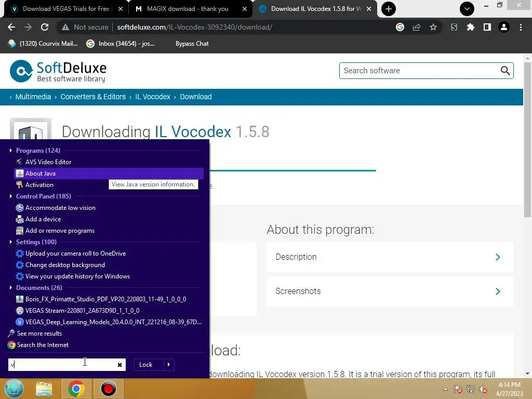Click the search magnifier icon on SoftDeluxe
Viewport: 532px width, 399px height.
click(505, 71)
